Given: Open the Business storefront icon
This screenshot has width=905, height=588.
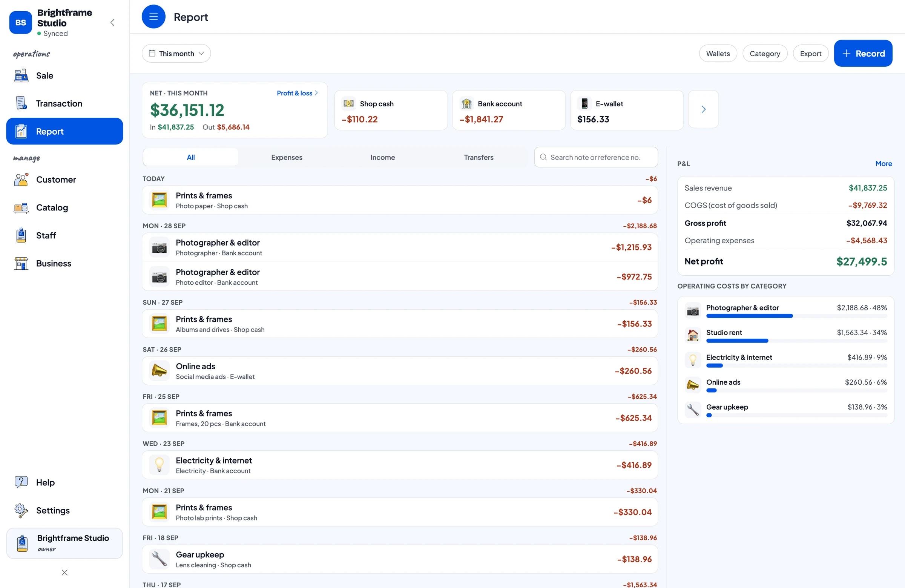Looking at the screenshot, I should [21, 263].
